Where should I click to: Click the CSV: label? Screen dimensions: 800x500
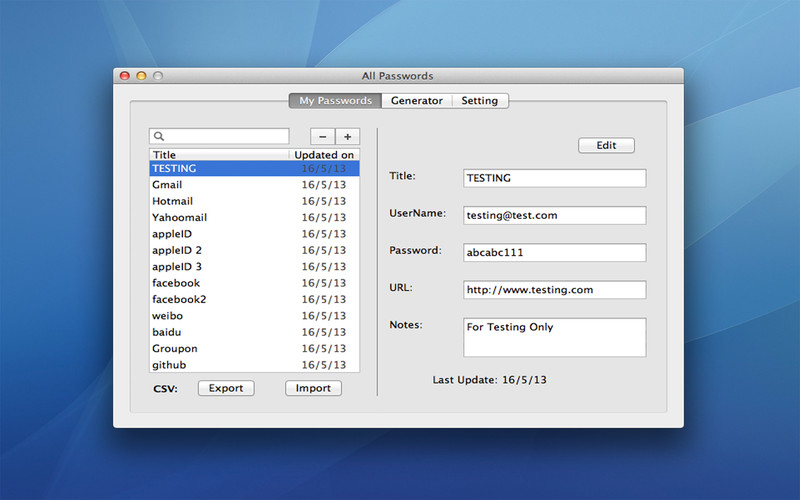[165, 389]
